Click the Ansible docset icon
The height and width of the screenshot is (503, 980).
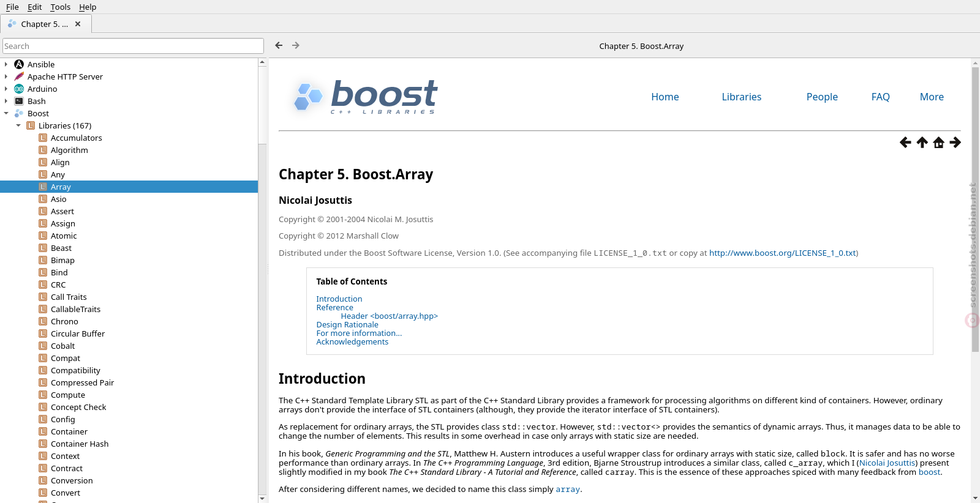(19, 64)
